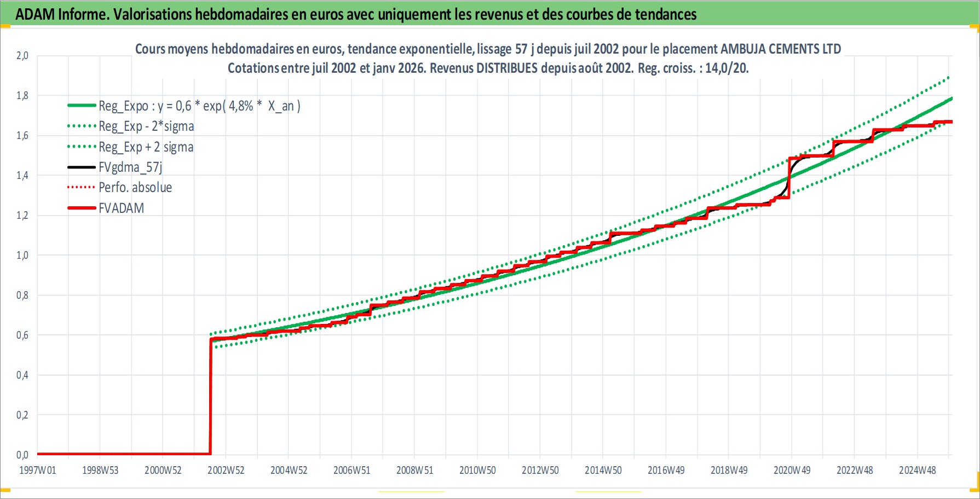Click the y-axis label 0,4

pyautogui.click(x=22, y=375)
